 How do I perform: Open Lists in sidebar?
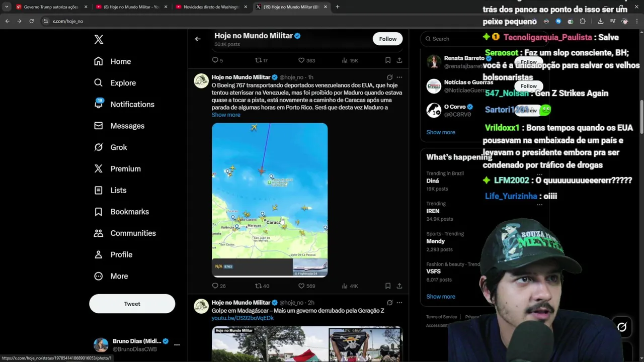[110, 190]
